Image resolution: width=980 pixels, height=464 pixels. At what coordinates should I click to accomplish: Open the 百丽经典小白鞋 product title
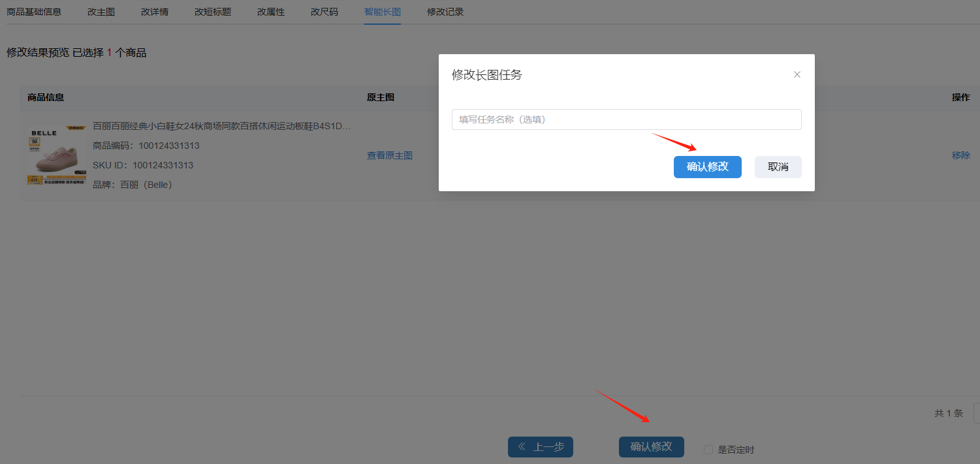pos(222,126)
